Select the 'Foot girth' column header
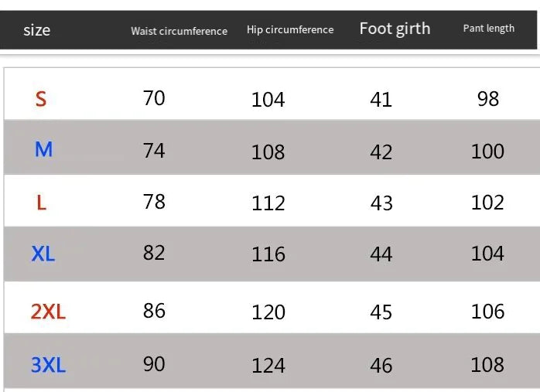The image size is (540, 392). click(395, 29)
